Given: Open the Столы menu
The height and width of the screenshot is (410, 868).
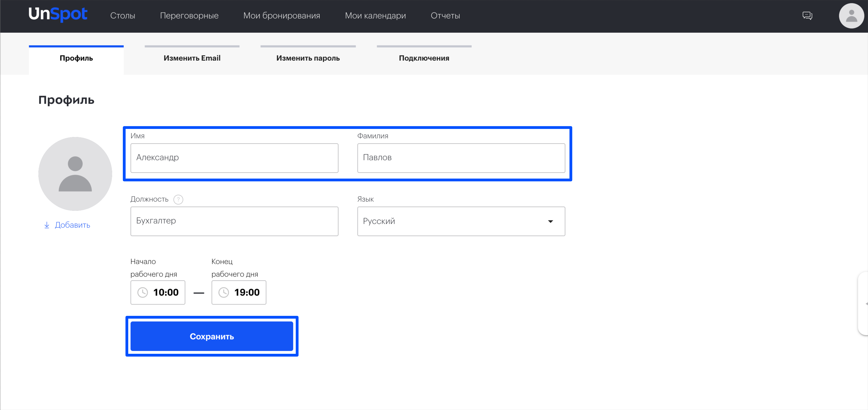Looking at the screenshot, I should point(123,16).
